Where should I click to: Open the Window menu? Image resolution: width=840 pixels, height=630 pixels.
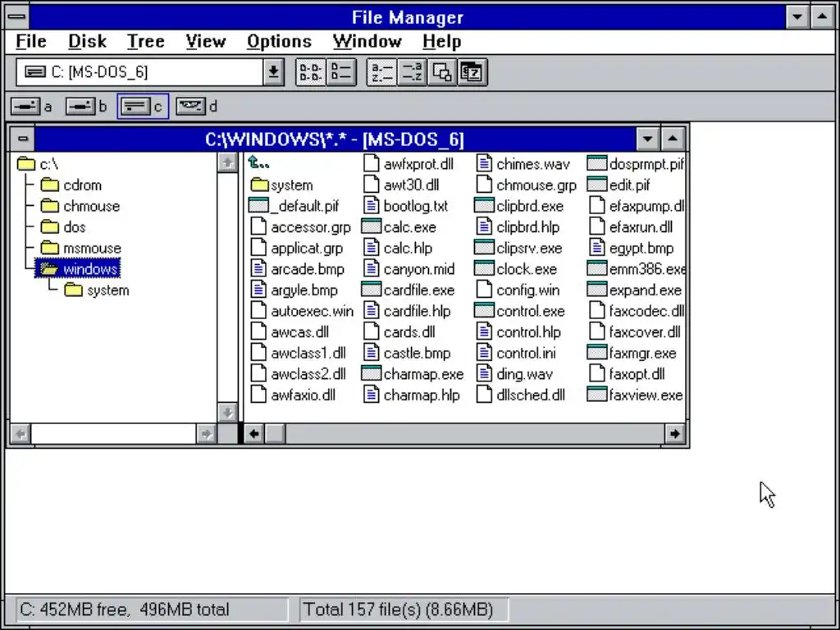[x=367, y=41]
